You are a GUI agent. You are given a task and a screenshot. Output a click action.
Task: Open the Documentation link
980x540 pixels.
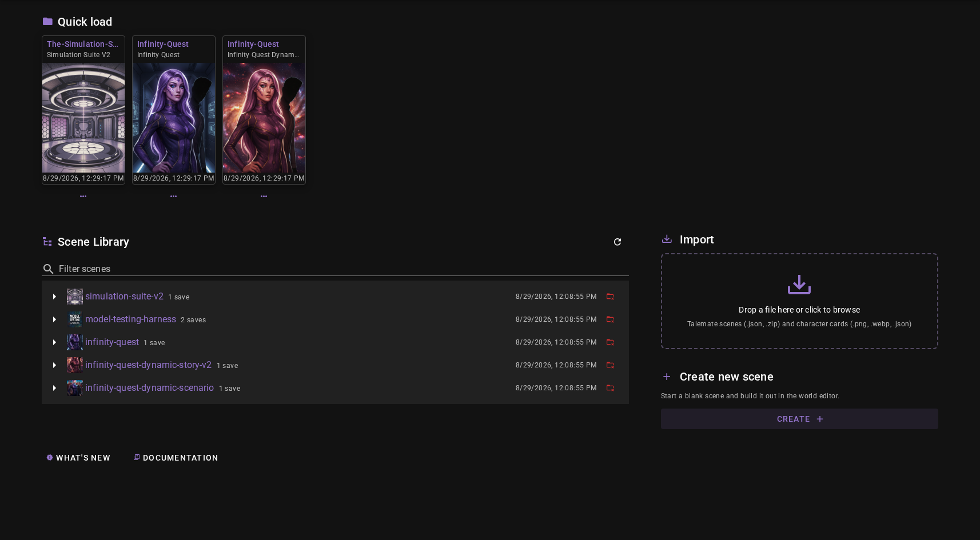[x=176, y=458]
